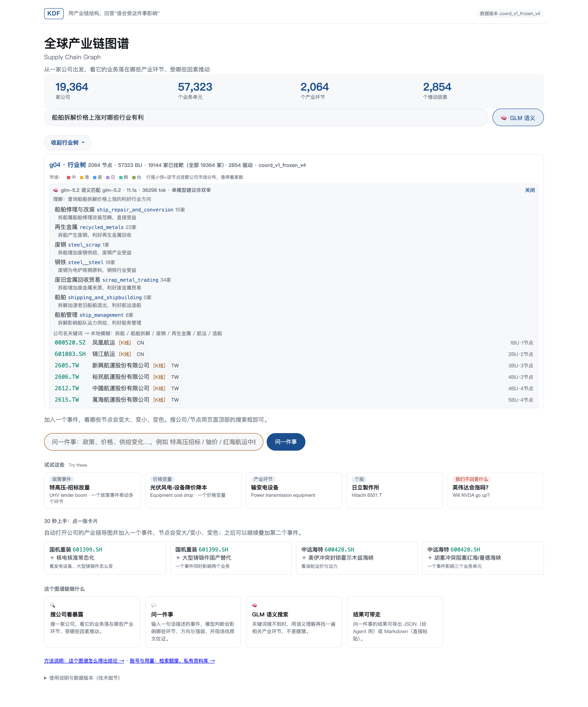
Task: Select the 输变电设备 industry node card
Action: point(294,490)
